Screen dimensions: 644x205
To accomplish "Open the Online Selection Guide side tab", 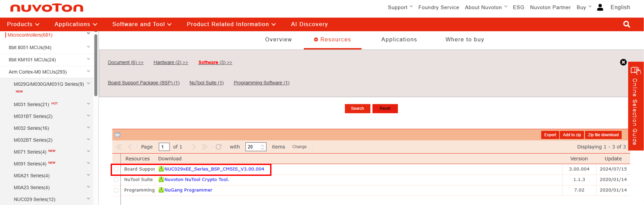I will [x=636, y=106].
